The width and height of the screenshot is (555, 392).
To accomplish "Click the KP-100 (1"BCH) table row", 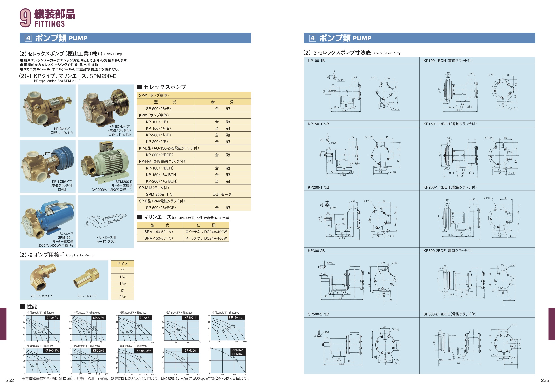I will point(194,168).
